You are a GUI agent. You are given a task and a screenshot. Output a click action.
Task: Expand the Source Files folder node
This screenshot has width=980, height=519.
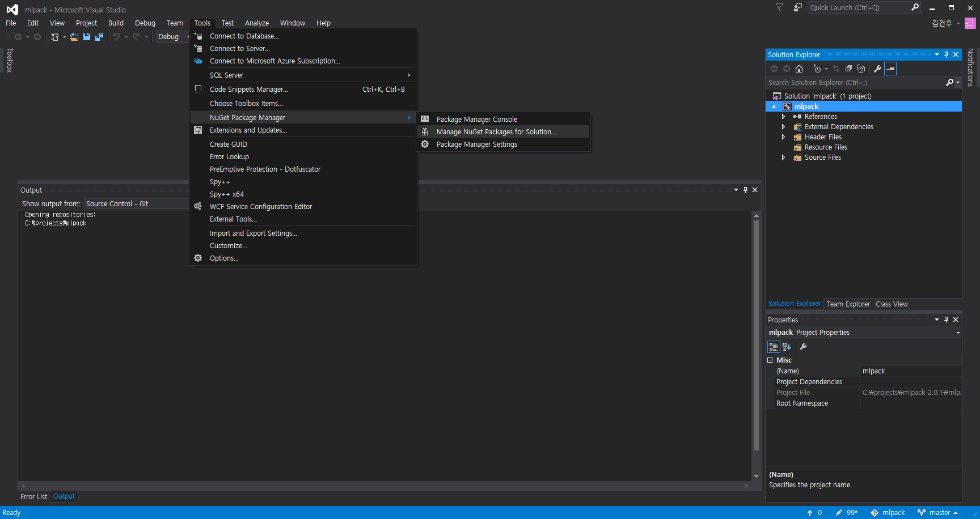coord(783,158)
